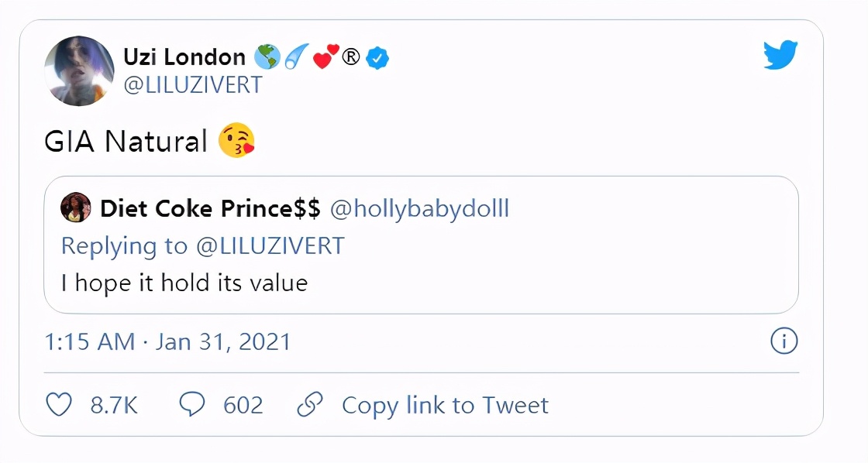Open the @hollybabydolll handle
The width and height of the screenshot is (868, 463).
(x=420, y=208)
